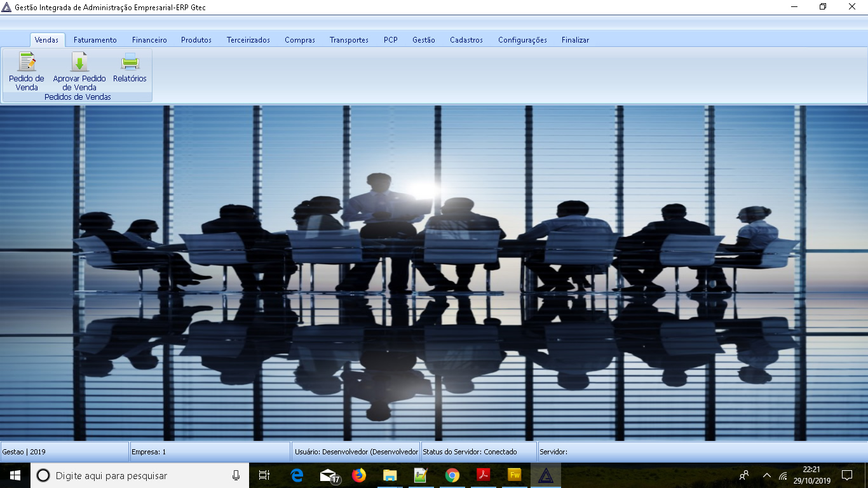Open the Windows Start menu
This screenshot has height=488, width=868.
15,475
